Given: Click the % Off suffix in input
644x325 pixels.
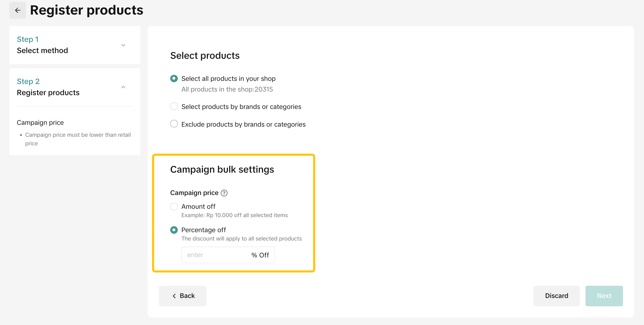Looking at the screenshot, I should tap(260, 255).
